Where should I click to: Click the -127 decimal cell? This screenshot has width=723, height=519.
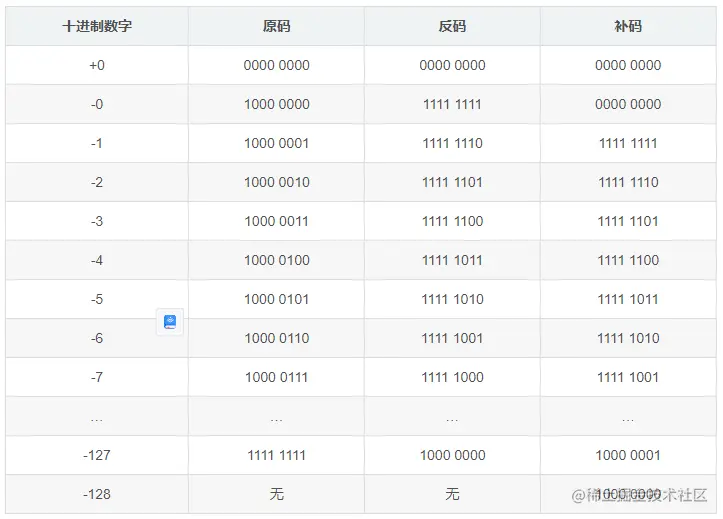97,455
